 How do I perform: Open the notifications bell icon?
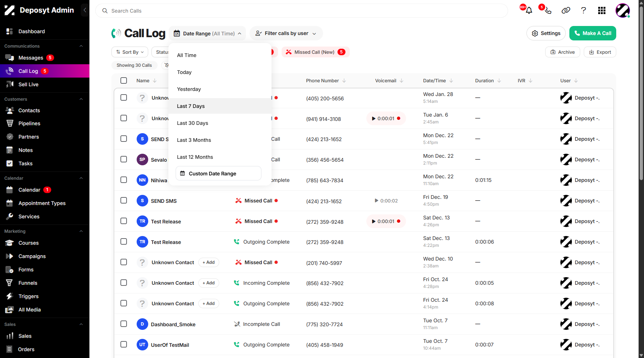pyautogui.click(x=529, y=10)
